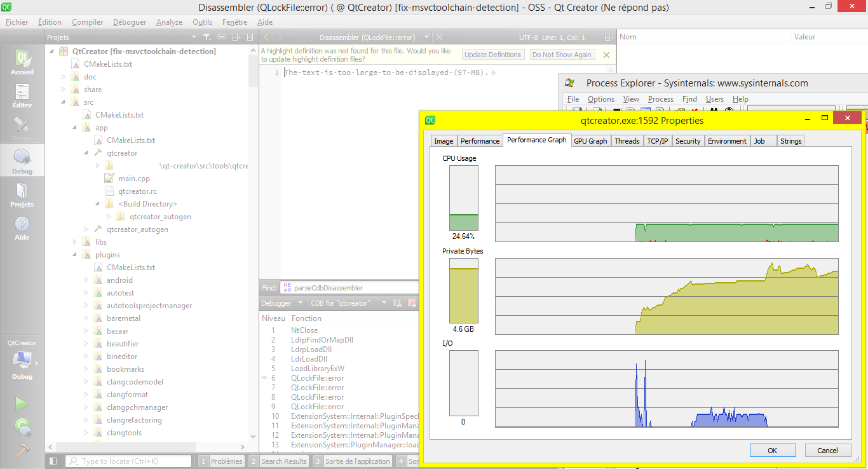Open the Aide help mode
Image resolution: width=868 pixels, height=469 pixels.
(x=22, y=228)
